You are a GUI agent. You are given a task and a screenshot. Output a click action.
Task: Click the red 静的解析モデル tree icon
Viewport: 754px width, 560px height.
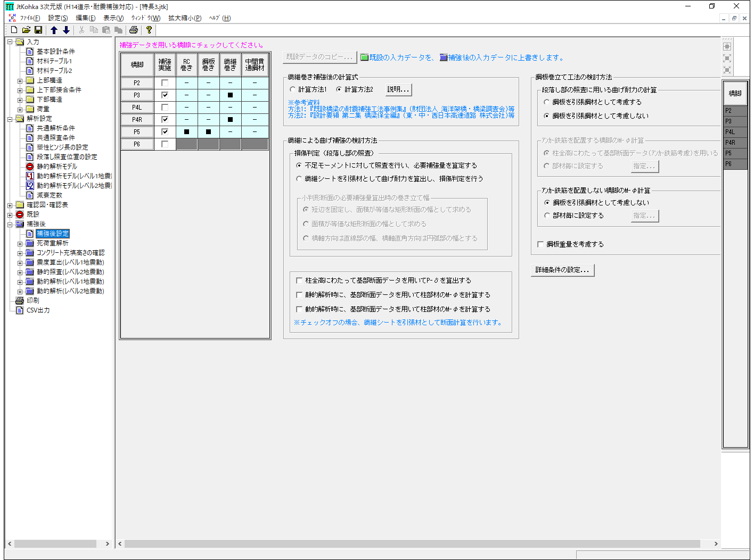pos(30,167)
